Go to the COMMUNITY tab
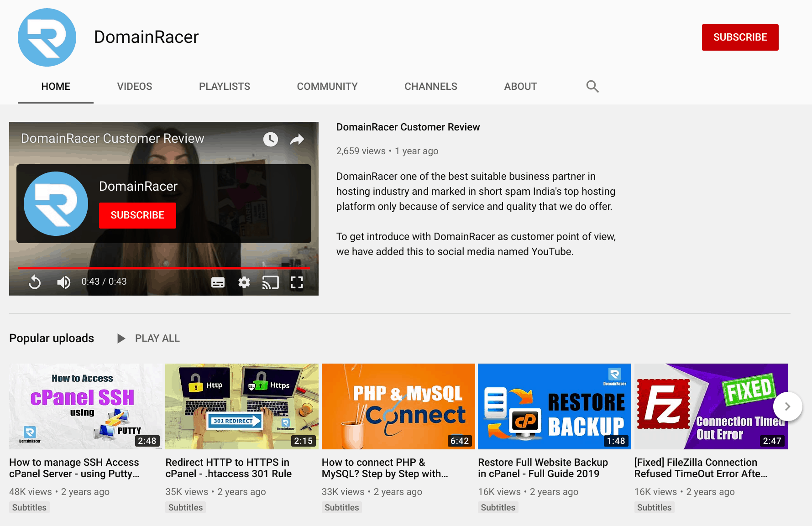The image size is (812, 526). point(327,86)
